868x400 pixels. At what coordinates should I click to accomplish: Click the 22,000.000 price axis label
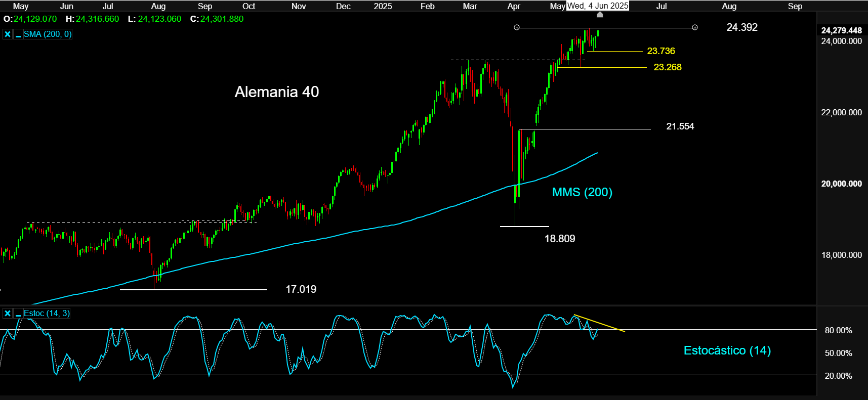pyautogui.click(x=841, y=112)
